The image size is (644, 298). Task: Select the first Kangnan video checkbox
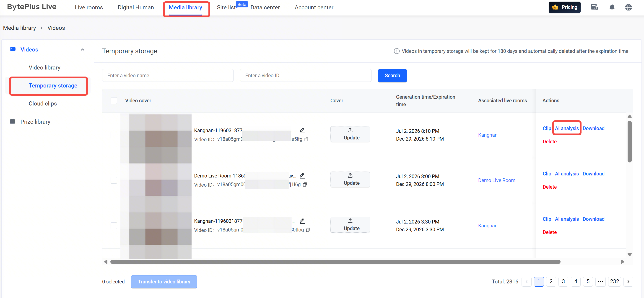coord(114,135)
